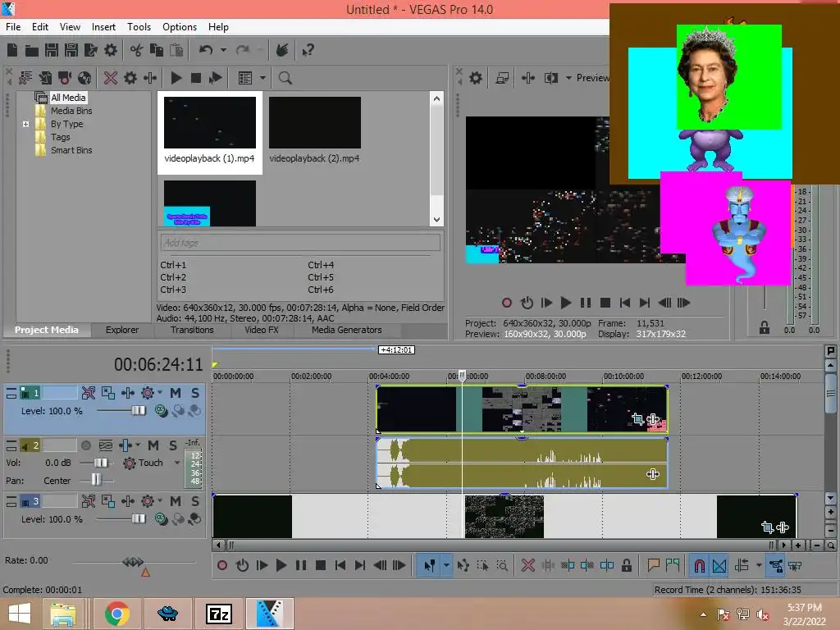The image size is (840, 630).
Task: Click Record button in timeline transport
Action: [x=222, y=565]
